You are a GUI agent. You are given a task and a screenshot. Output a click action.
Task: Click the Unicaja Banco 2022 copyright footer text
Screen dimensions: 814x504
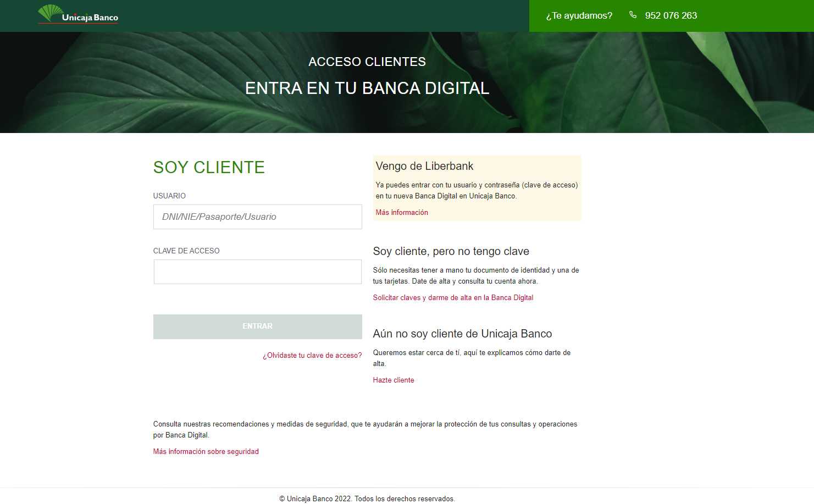[367, 499]
